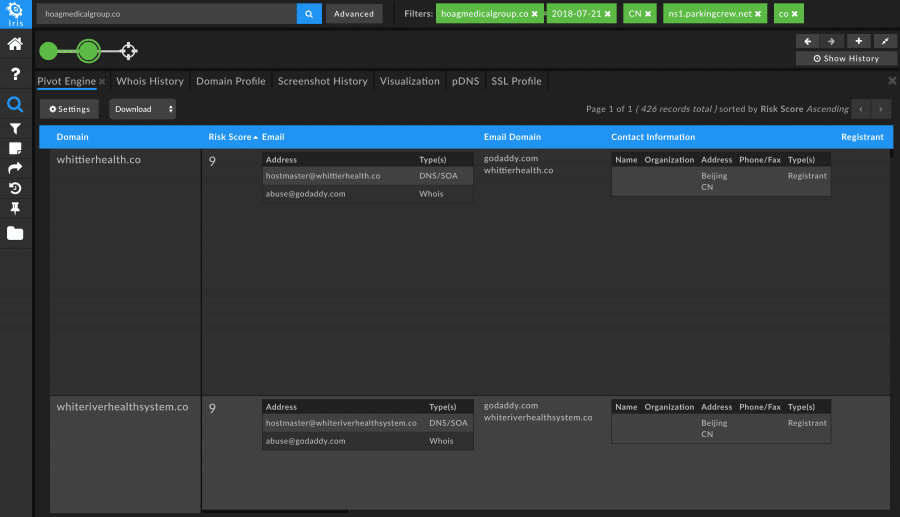Remove the CN filter tag
Viewport: 900px width, 517px height.
point(648,14)
